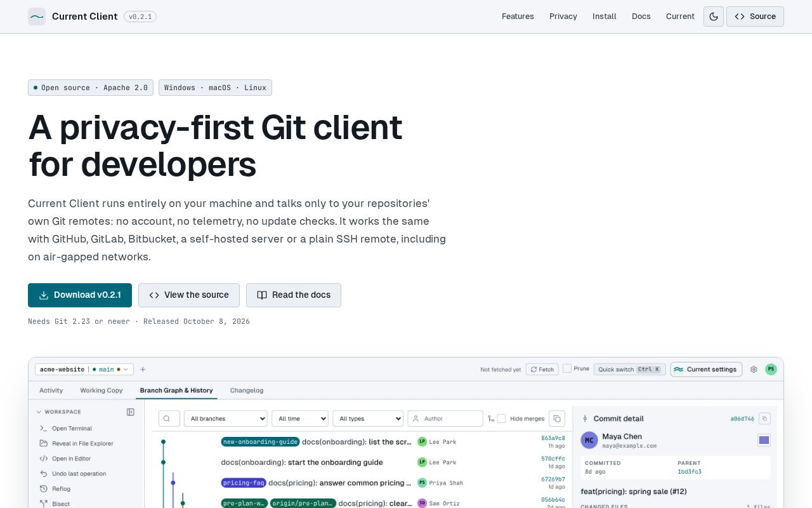Image resolution: width=812 pixels, height=508 pixels.
Task: Open Terminal from the Workspace sidebar
Action: point(72,429)
